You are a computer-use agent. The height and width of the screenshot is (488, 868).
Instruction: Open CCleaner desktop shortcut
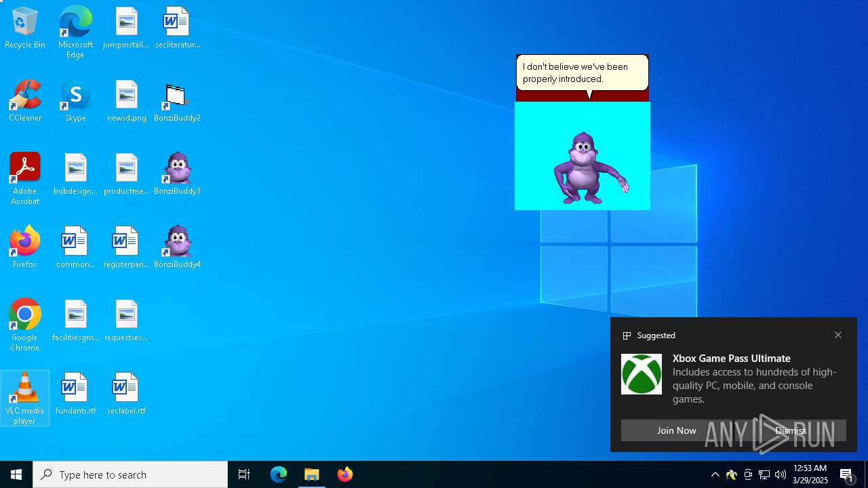[25, 101]
